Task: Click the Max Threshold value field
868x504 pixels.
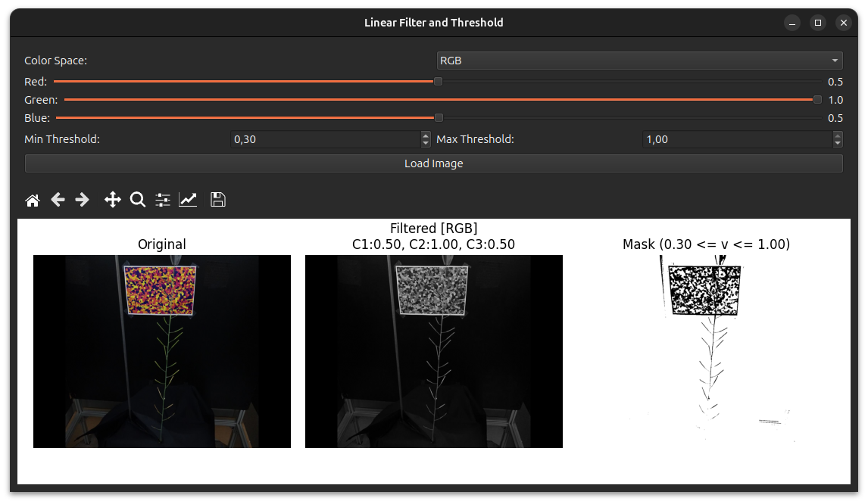Action: (x=738, y=139)
